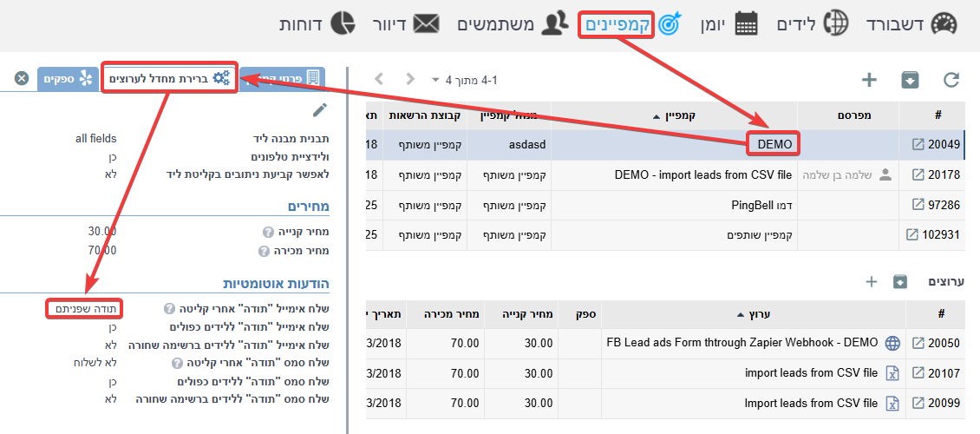Select the DEMO campaign name
The image size is (980, 434).
pyautogui.click(x=774, y=145)
